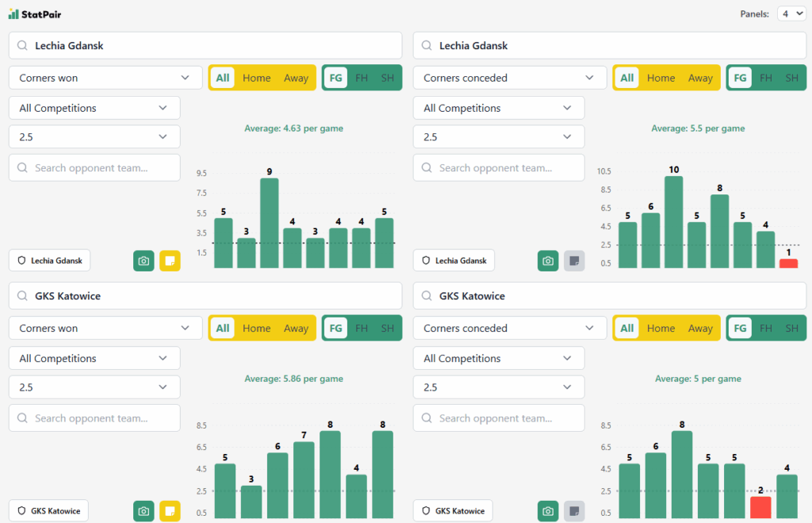The width and height of the screenshot is (812, 523).
Task: Expand All Competitions in Lechia Corners won panel
Action: (94, 108)
